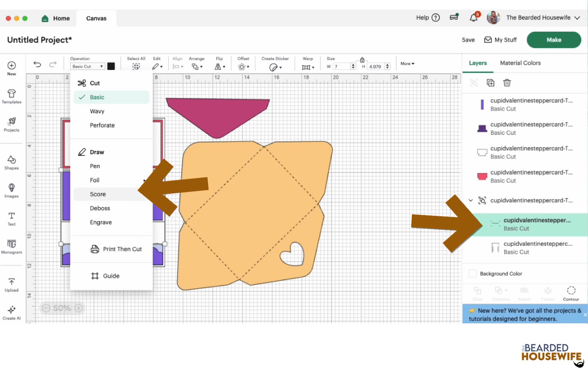The height and width of the screenshot is (374, 588).
Task: Open the Templates panel icon
Action: click(x=11, y=96)
